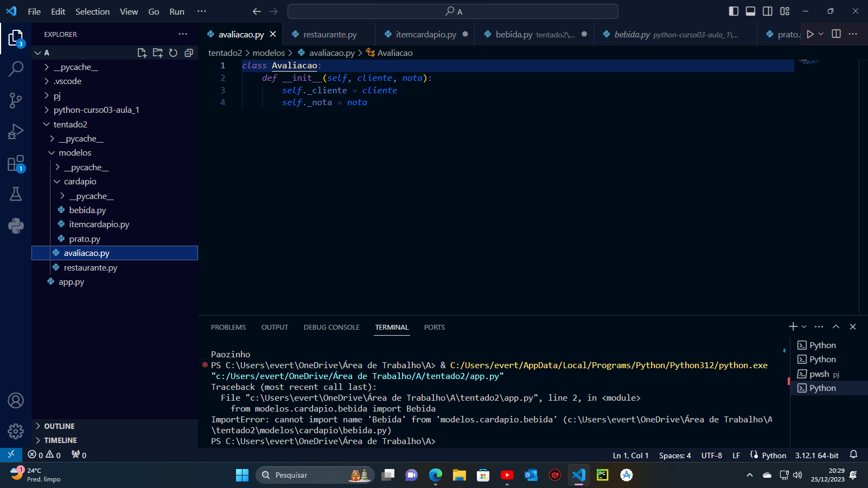Open the File menu
Viewport: 868px width, 488px height.
[34, 11]
